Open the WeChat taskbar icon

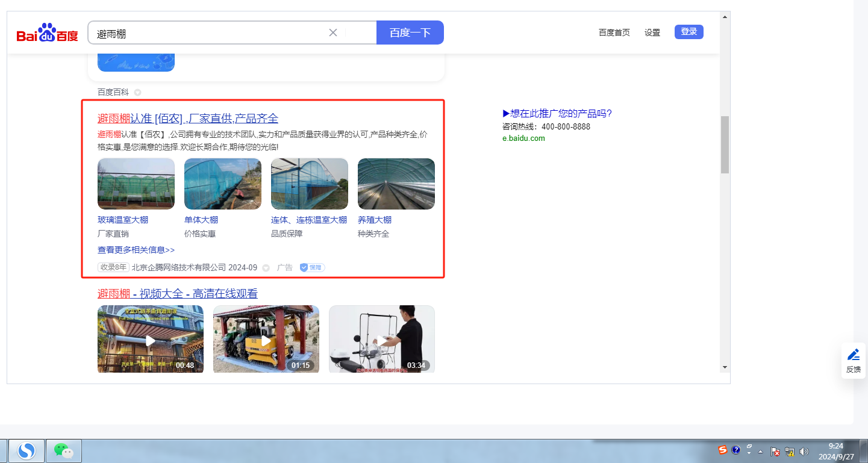pos(63,450)
